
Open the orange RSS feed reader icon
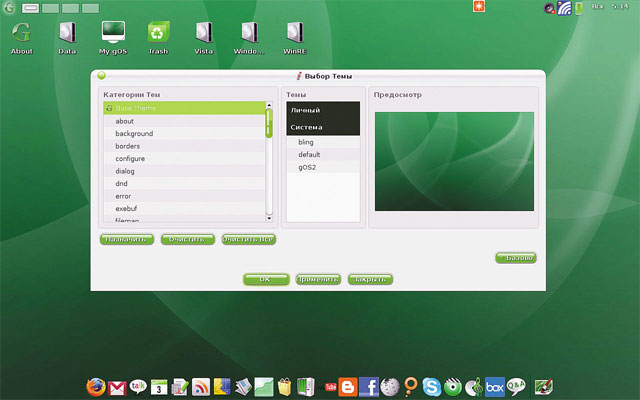tap(201, 387)
